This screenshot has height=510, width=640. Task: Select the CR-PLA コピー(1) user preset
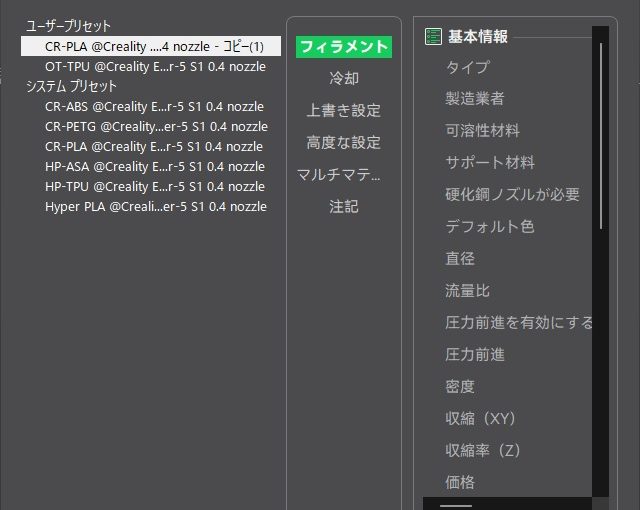[154, 46]
